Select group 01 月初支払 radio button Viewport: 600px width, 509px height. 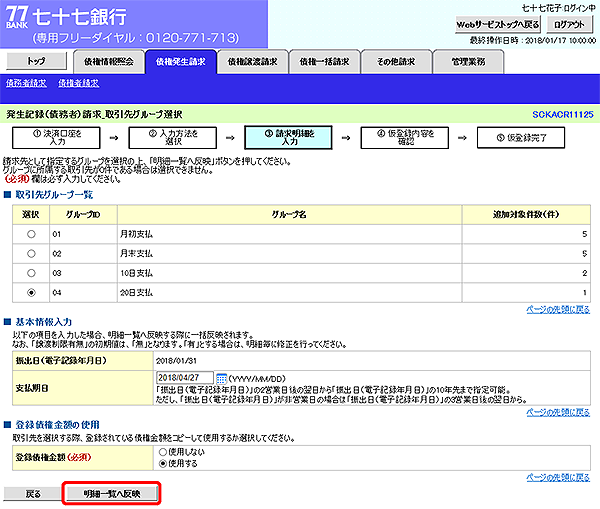31,234
